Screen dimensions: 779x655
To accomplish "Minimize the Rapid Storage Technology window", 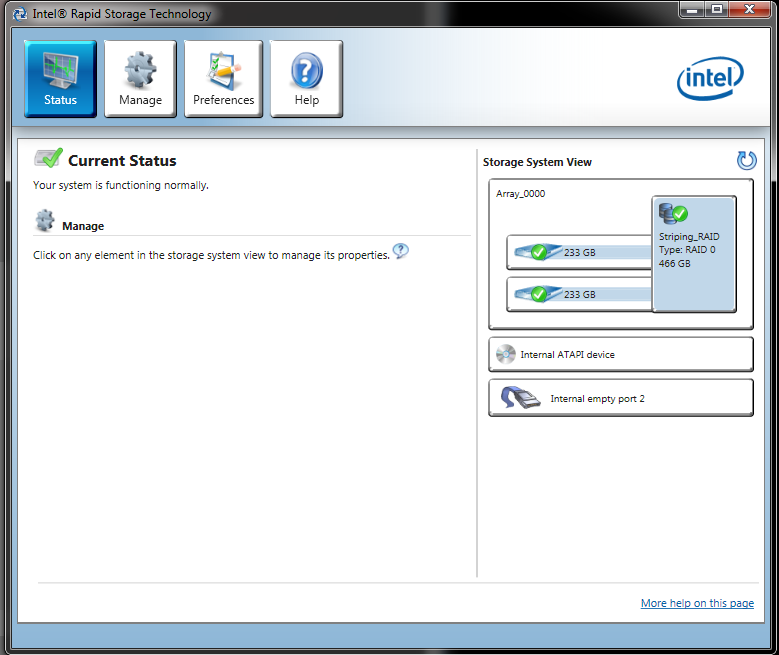I will 692,9.
